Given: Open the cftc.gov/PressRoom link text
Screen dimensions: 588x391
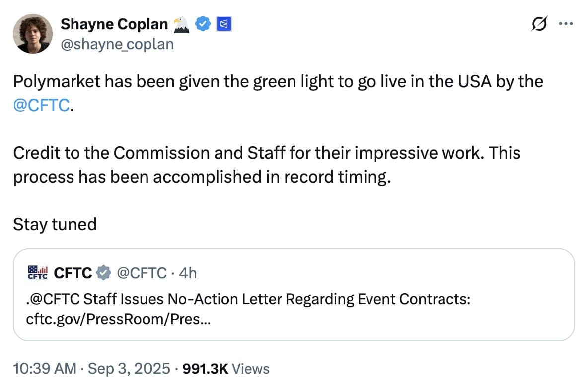Looking at the screenshot, I should pos(118,319).
